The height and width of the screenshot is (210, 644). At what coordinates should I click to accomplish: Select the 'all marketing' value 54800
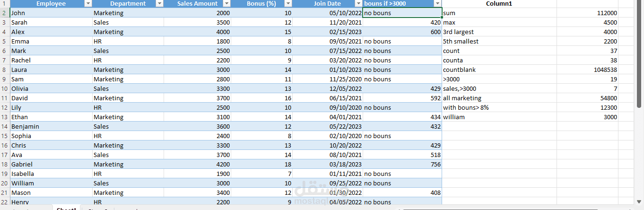pyautogui.click(x=587, y=98)
